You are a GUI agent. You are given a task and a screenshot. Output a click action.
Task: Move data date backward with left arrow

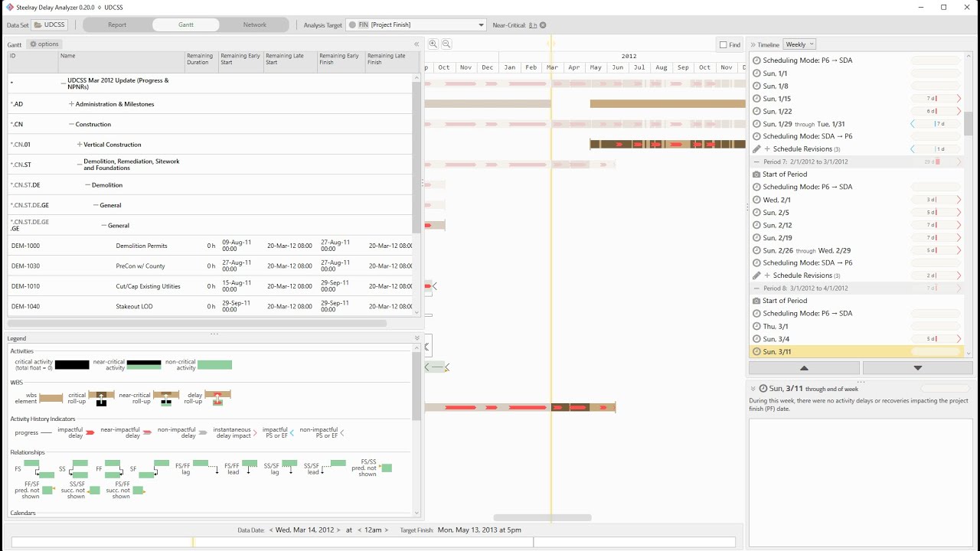(x=271, y=530)
